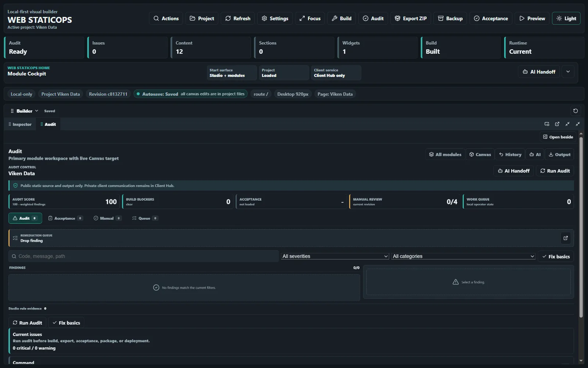Click the bottom Fix basics button
The image size is (588, 368).
click(x=67, y=323)
